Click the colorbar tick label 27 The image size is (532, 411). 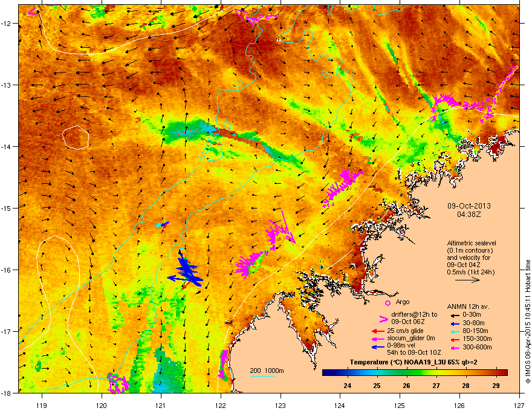coord(436,386)
